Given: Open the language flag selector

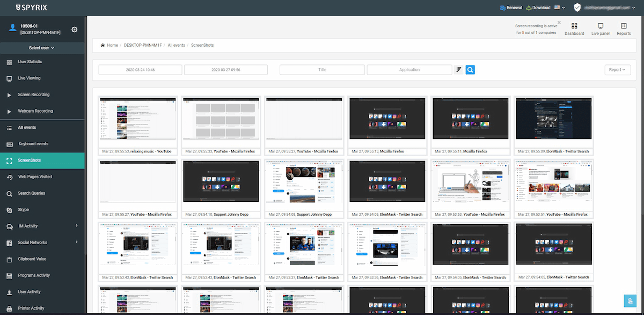Looking at the screenshot, I should click(560, 8).
